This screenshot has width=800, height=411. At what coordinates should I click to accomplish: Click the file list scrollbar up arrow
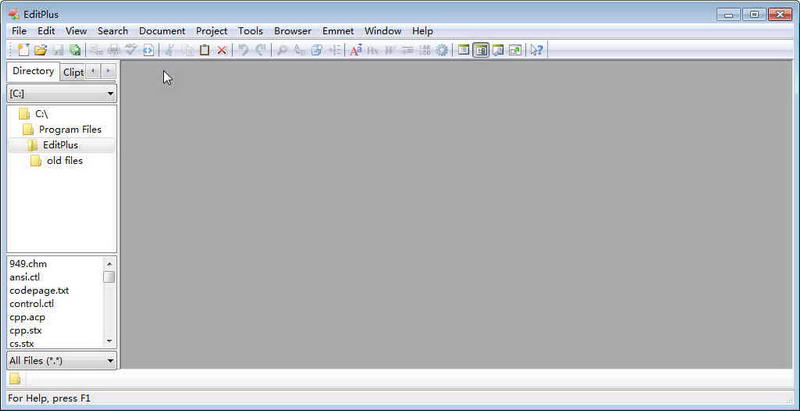(x=109, y=264)
